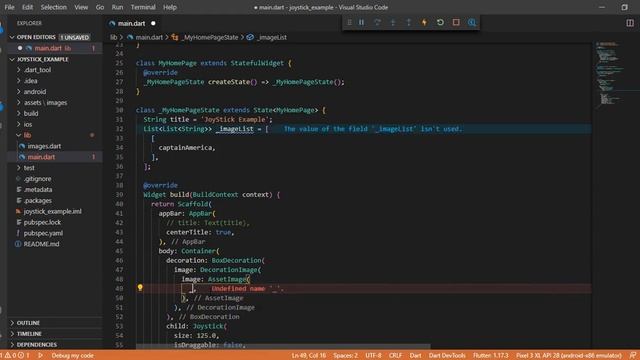The height and width of the screenshot is (360, 640).
Task: Click the lightbulb quick fix icon
Action: [140, 288]
